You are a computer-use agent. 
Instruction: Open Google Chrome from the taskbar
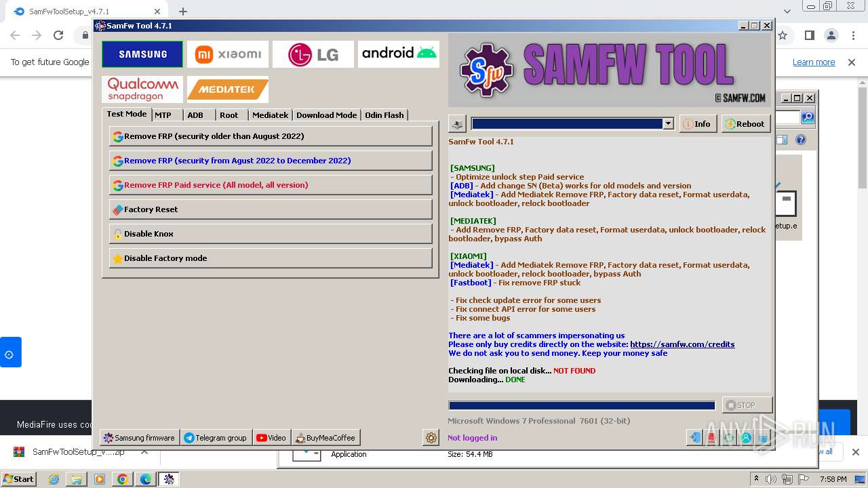[123, 479]
